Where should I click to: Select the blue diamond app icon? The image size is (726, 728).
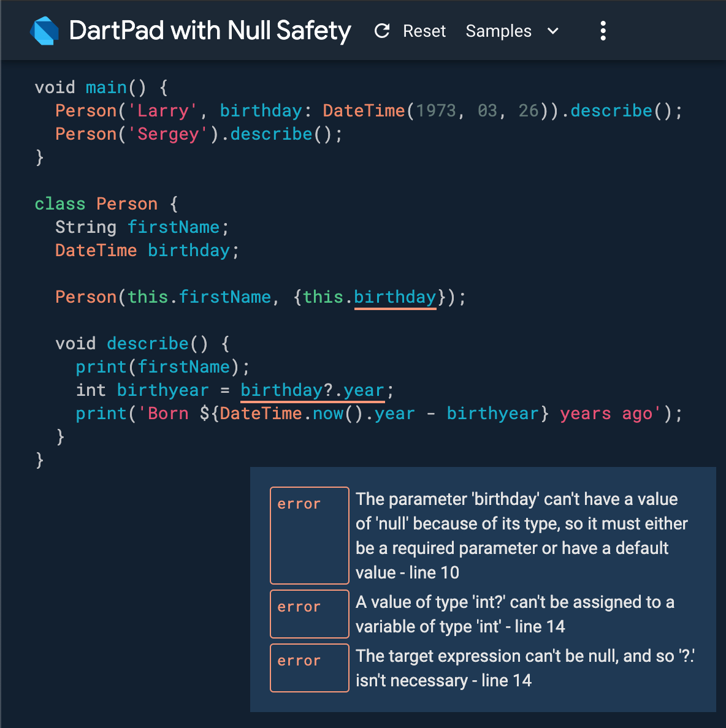[44, 30]
